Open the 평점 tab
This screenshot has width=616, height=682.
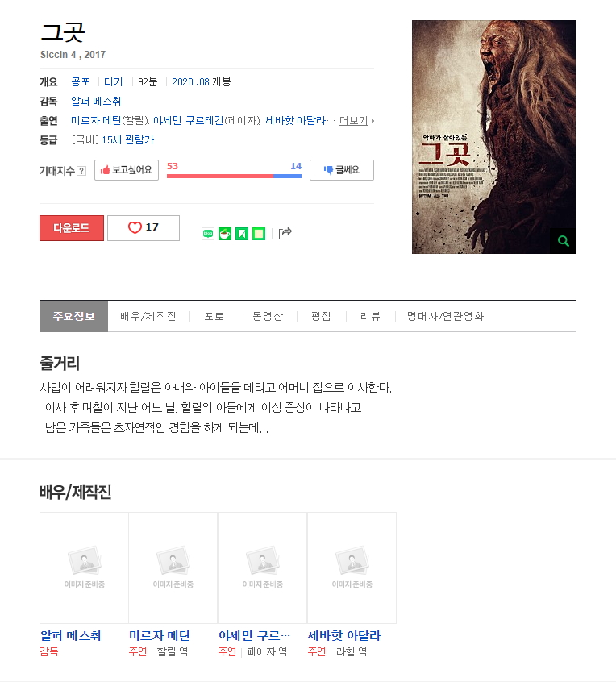click(x=322, y=316)
